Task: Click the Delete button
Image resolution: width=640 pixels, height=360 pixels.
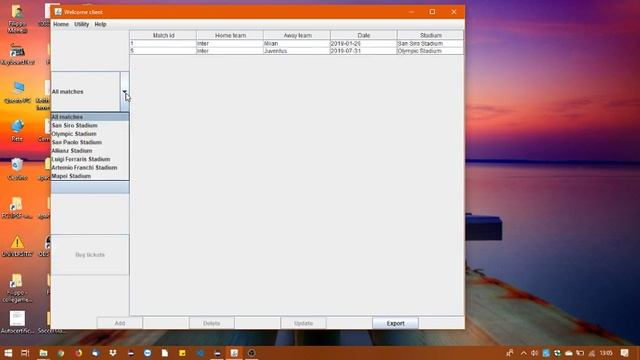Action: pos(211,323)
